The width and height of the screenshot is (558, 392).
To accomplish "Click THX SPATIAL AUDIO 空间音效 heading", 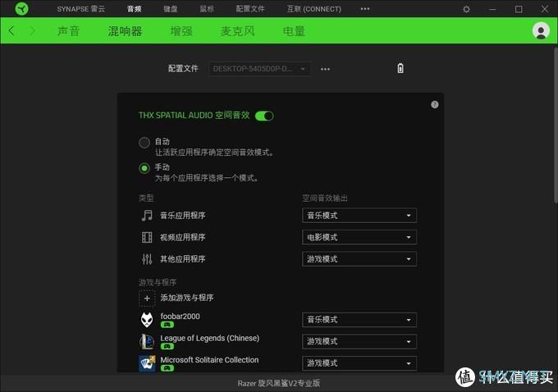I will coord(194,116).
